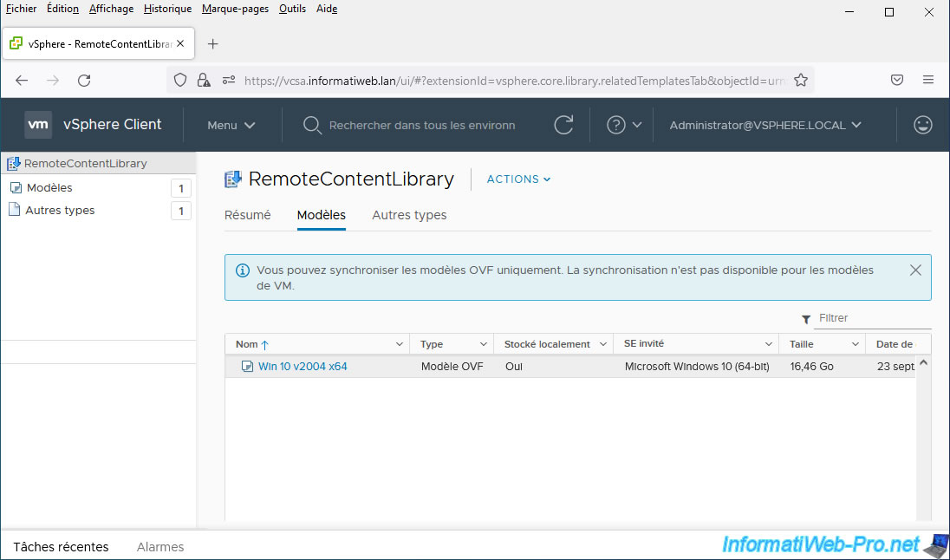Click the search magnifier icon
The height and width of the screenshot is (560, 950).
coord(312,126)
